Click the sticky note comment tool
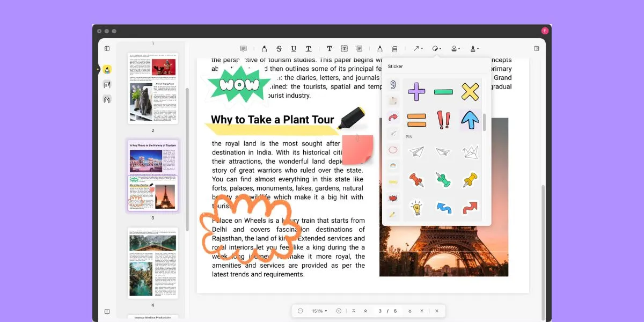The image size is (644, 322). click(244, 49)
